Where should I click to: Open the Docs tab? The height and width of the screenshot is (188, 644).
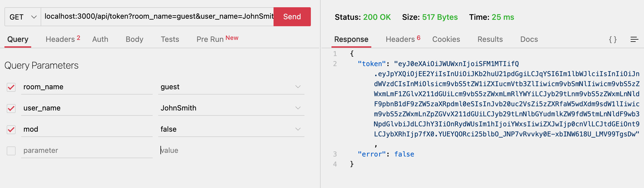528,39
